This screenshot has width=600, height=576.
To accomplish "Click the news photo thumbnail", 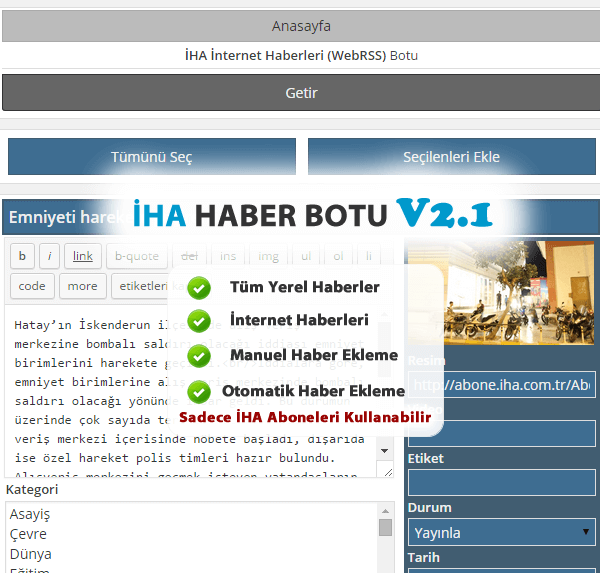I will click(x=501, y=293).
